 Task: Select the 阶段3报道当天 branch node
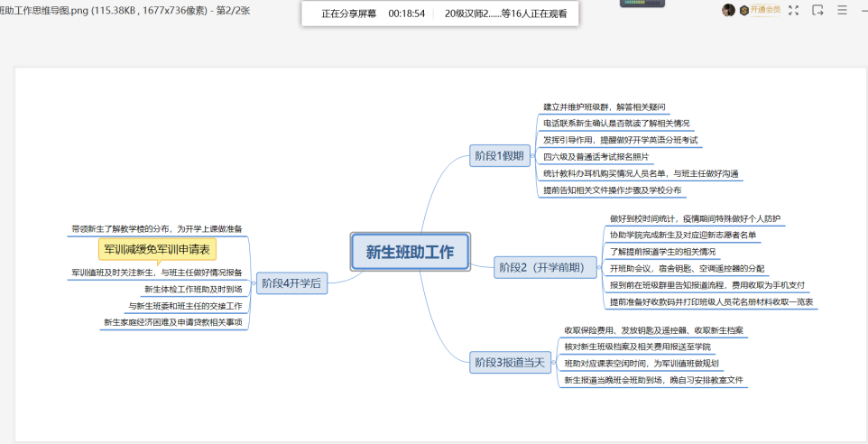point(510,362)
